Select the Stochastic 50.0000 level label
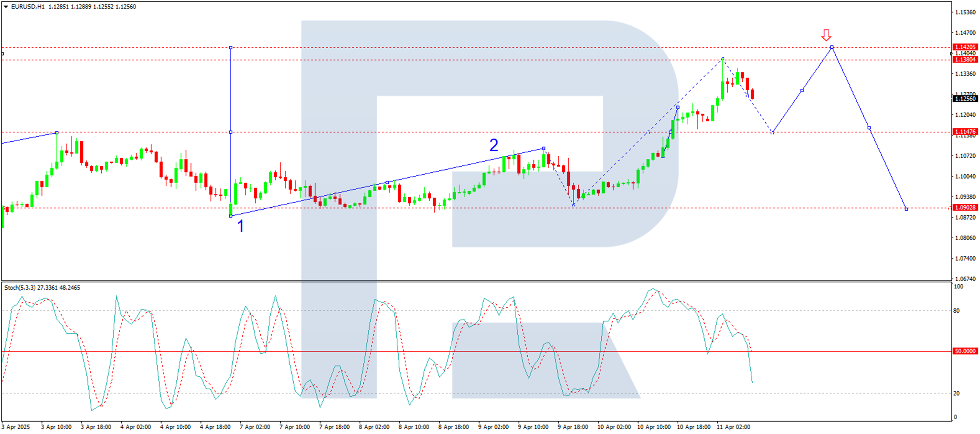The height and width of the screenshot is (434, 980). 965,351
